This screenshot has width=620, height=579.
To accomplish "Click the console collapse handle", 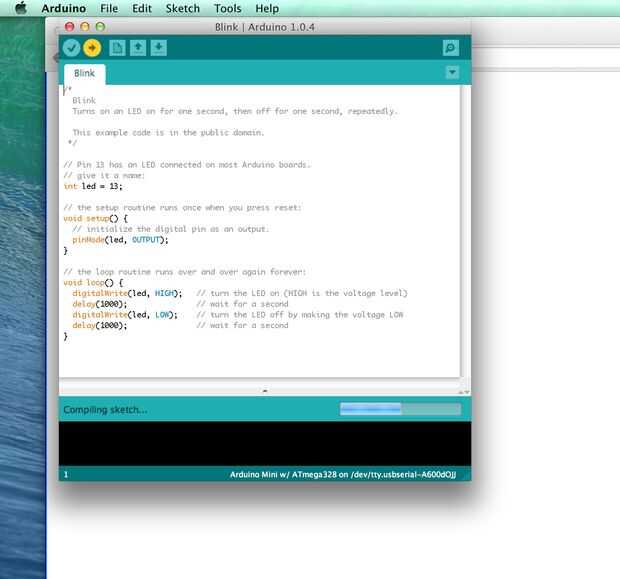I will click(x=265, y=391).
